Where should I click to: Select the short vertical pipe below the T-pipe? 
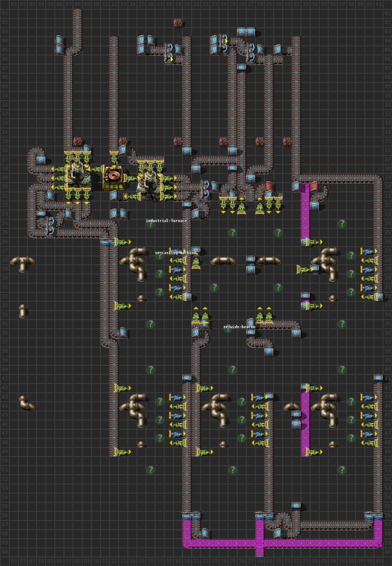[x=22, y=311]
